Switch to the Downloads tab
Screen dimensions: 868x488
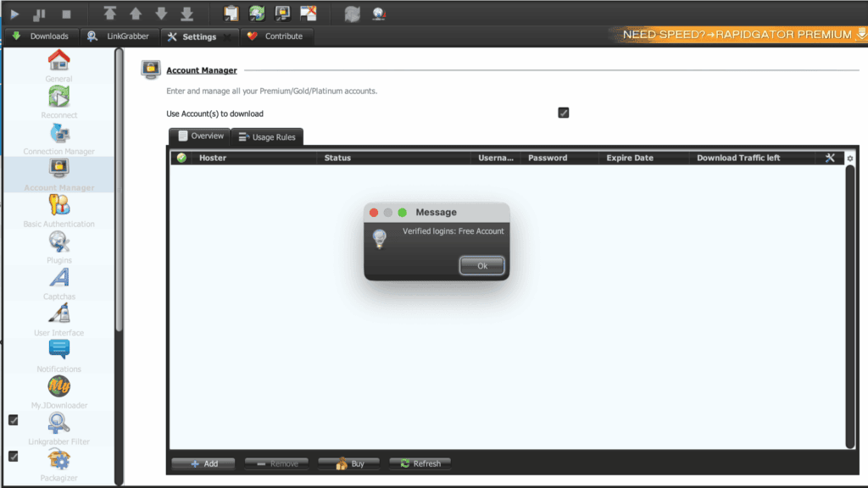(41, 36)
